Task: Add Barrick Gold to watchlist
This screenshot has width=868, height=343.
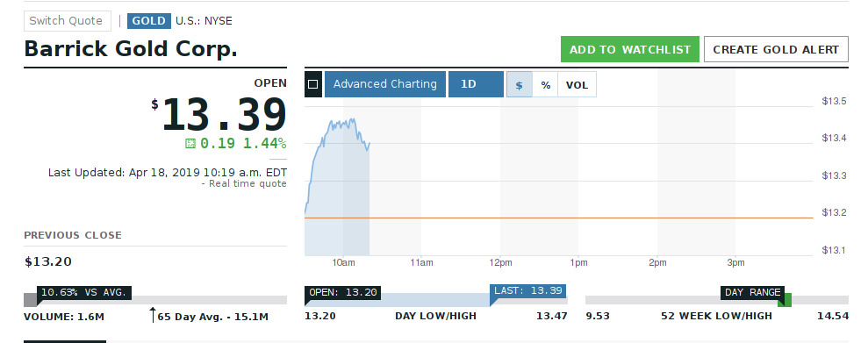Action: pos(630,49)
